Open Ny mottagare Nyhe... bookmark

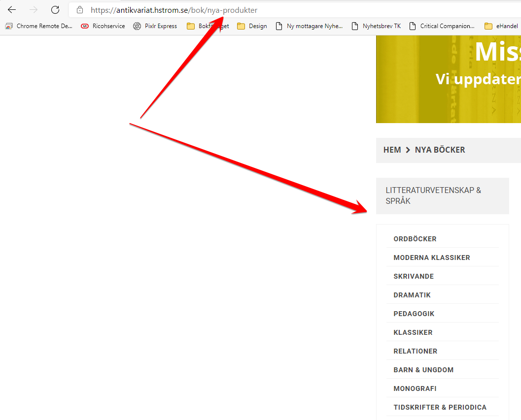(310, 26)
